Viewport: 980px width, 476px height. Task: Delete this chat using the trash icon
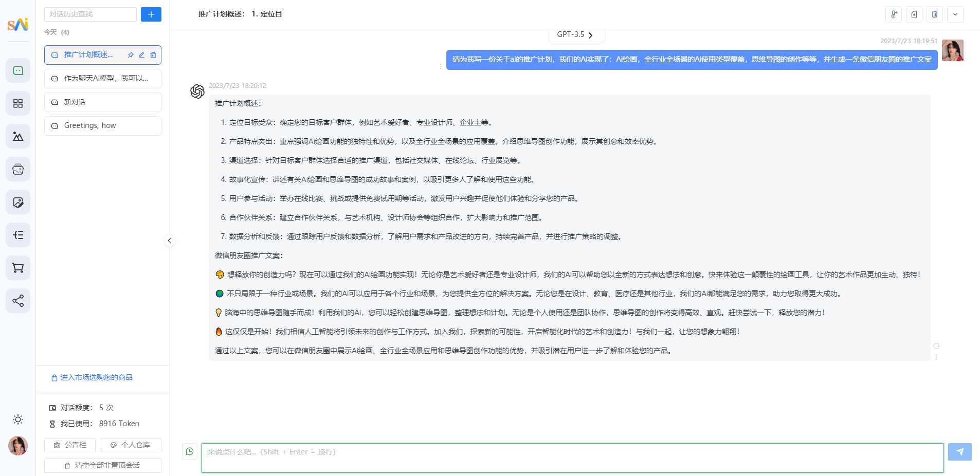click(x=935, y=14)
